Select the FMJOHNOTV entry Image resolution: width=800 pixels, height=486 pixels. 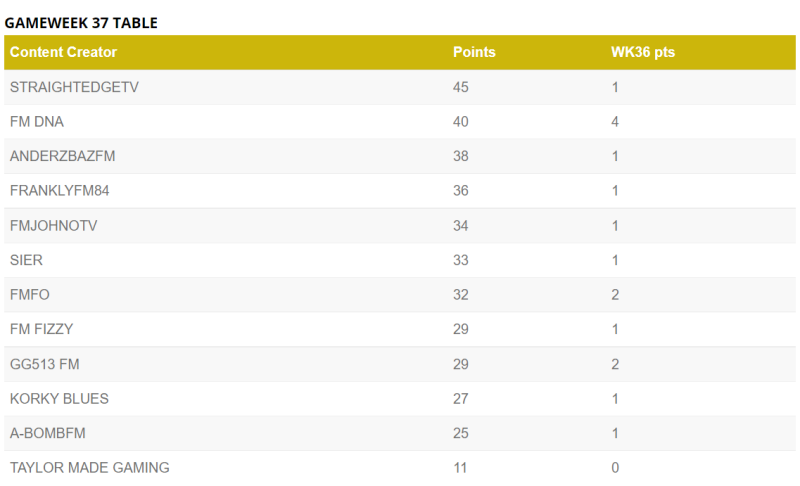click(x=54, y=226)
